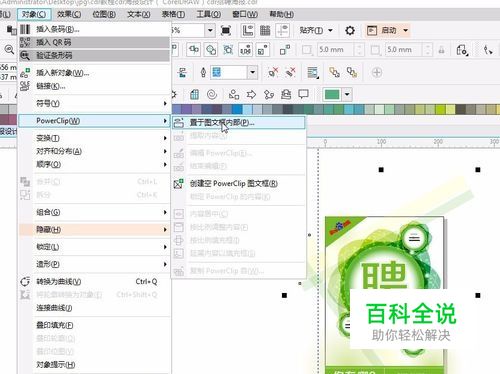Select the spiral tool icon

(212, 95)
